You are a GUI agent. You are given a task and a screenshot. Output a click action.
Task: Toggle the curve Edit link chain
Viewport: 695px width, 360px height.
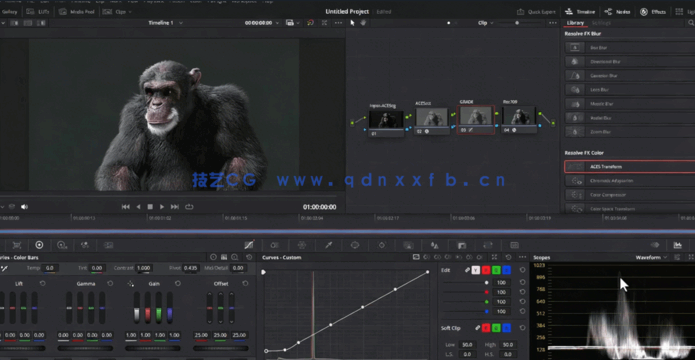click(x=467, y=270)
